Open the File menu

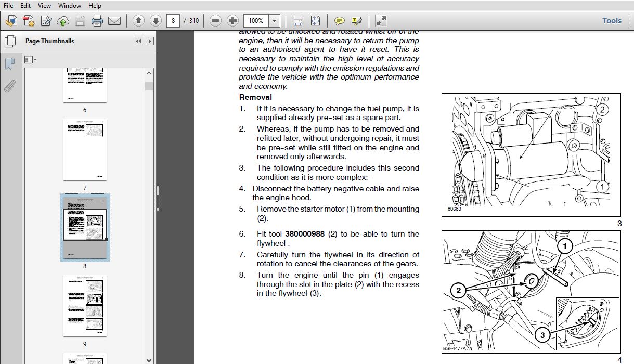point(8,5)
